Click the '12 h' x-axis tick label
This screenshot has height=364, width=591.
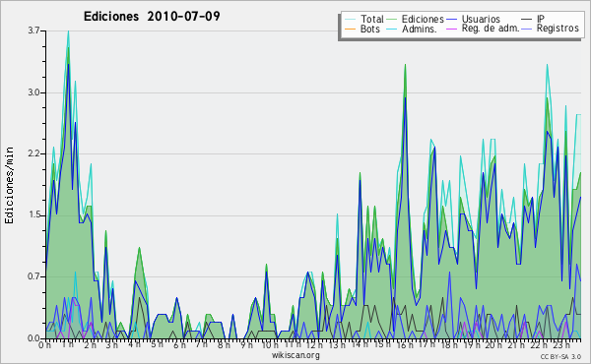(x=314, y=345)
